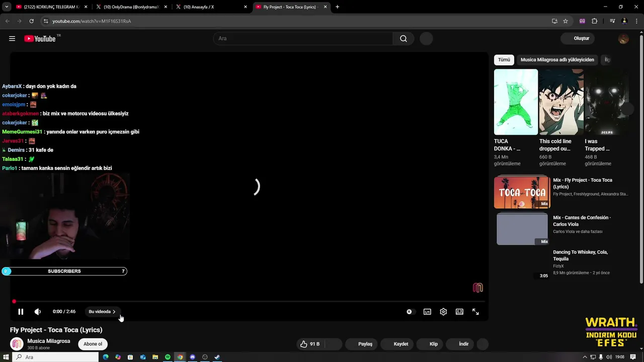Toggle subtitles with the captions icon
Screen dimensions: 644x362
[427, 312]
